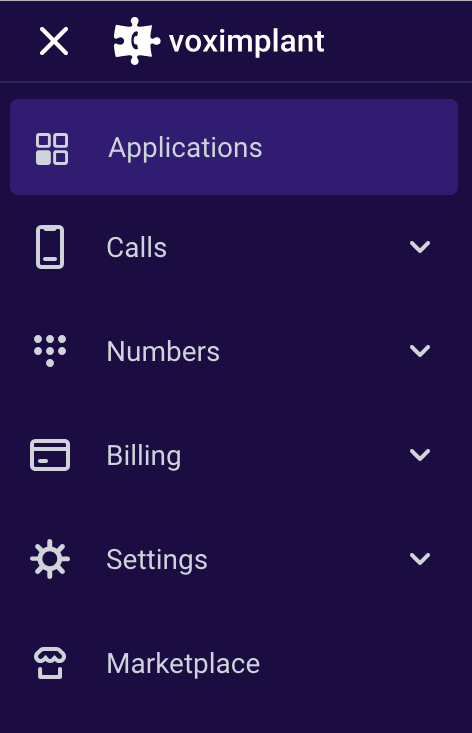The width and height of the screenshot is (472, 733).
Task: Expand the Numbers submenu chevron
Action: click(420, 351)
